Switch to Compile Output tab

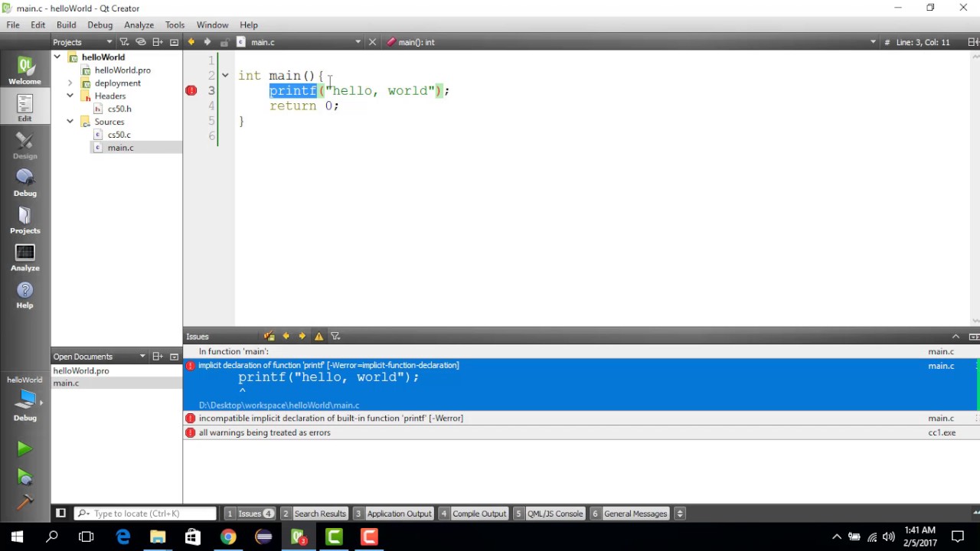pos(473,514)
